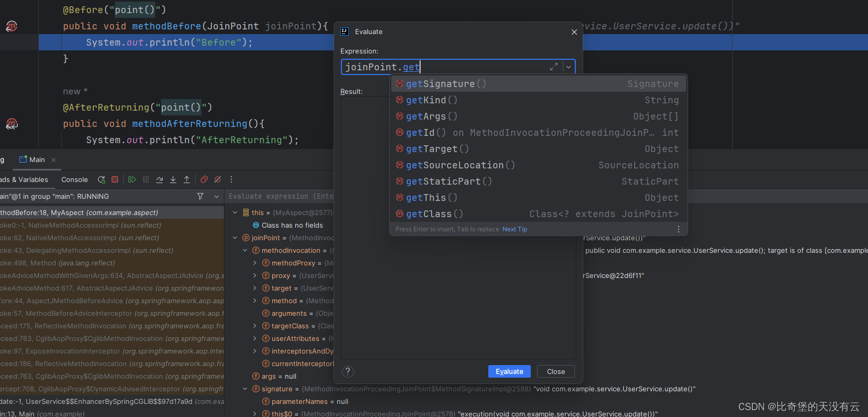Open the Threads & Variables tab
This screenshot has height=417, width=868.
pyautogui.click(x=24, y=179)
